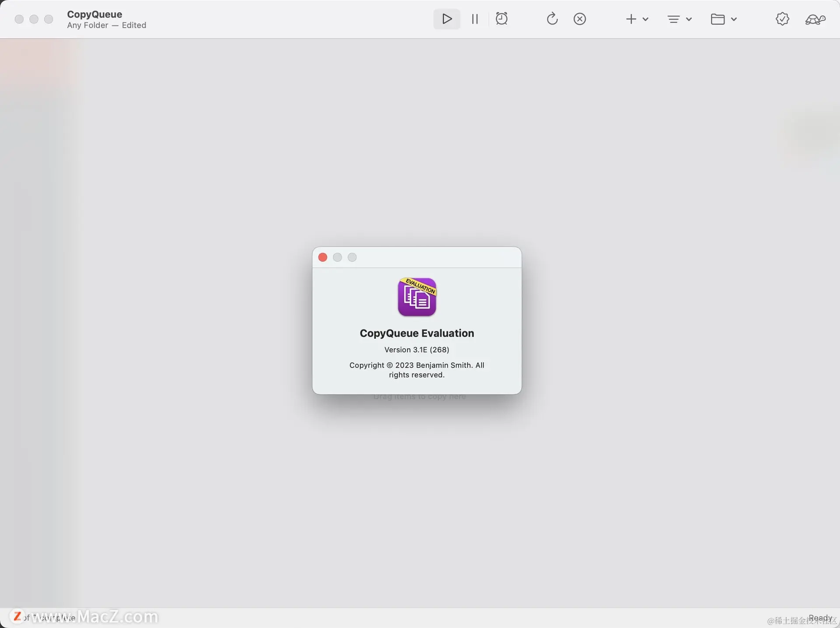
Task: Expand the folder dropdown chevron
Action: (x=734, y=19)
